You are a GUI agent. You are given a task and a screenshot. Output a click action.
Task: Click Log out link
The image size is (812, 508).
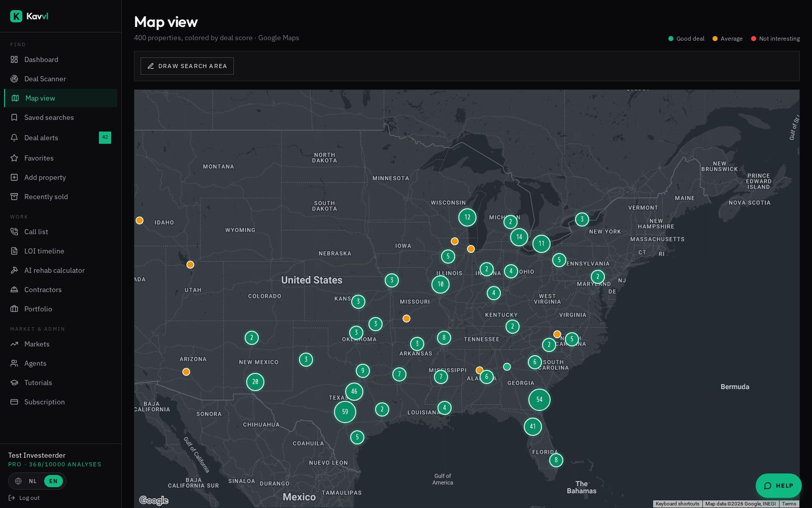[x=24, y=498]
